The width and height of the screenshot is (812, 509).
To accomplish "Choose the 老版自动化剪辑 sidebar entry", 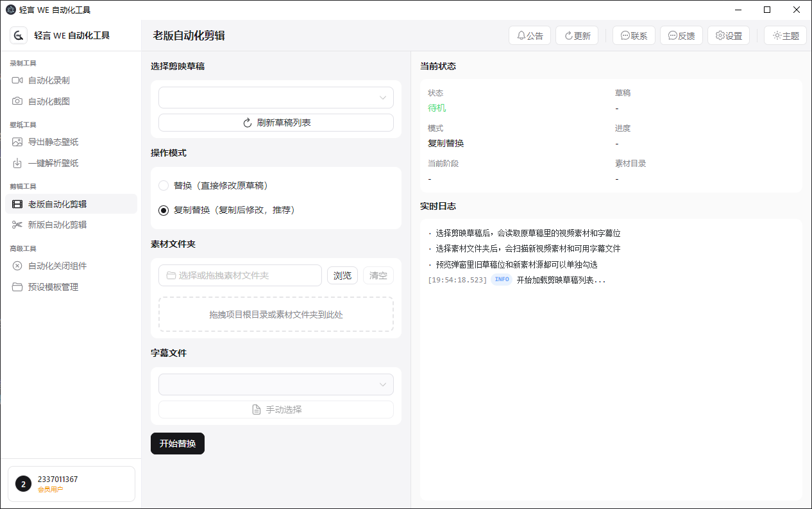I will pyautogui.click(x=56, y=203).
